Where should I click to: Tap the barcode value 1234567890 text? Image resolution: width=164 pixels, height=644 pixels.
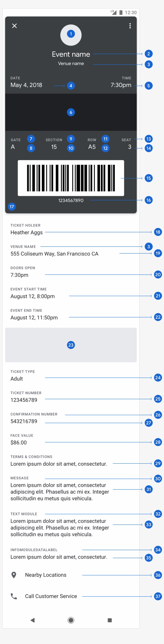click(71, 201)
